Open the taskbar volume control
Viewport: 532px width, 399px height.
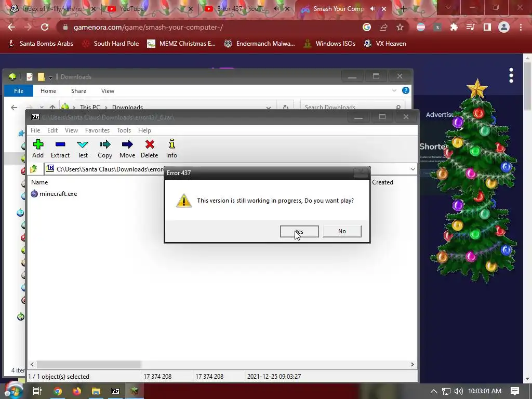click(x=458, y=391)
